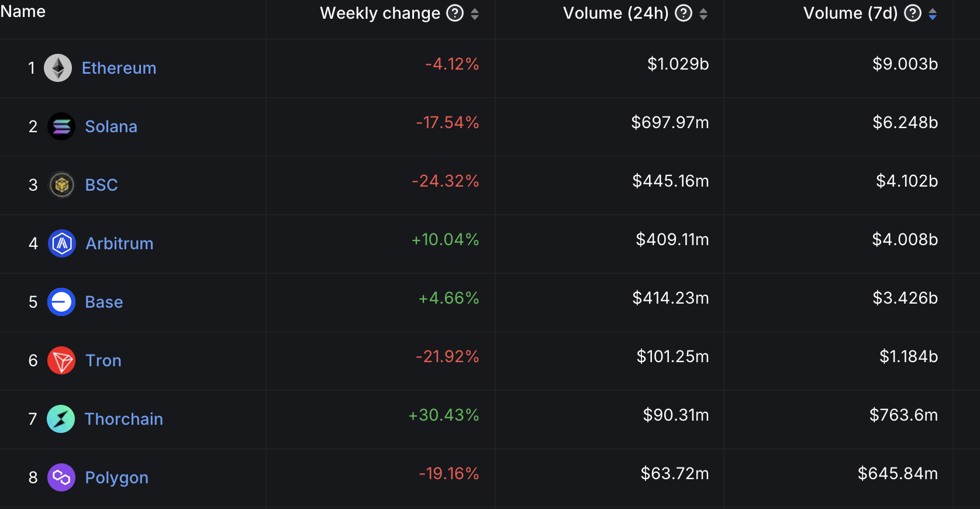
Task: Click the Thorchain logo icon
Action: coord(61,419)
